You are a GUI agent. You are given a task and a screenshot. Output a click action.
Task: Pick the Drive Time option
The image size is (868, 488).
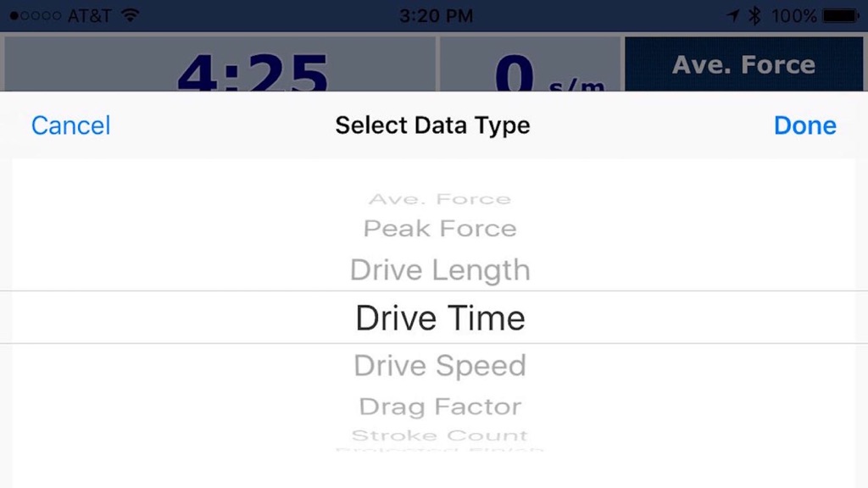point(440,319)
